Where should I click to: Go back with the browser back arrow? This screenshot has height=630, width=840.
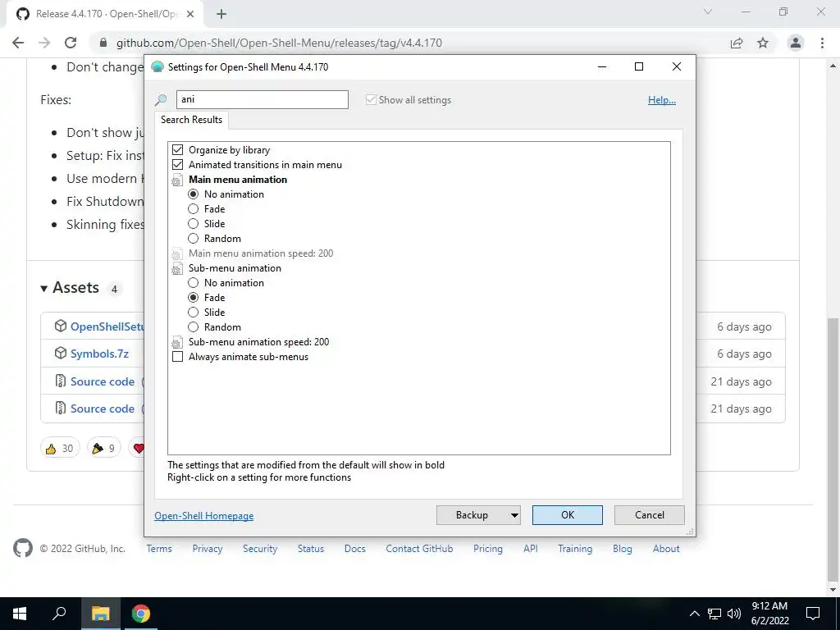18,43
